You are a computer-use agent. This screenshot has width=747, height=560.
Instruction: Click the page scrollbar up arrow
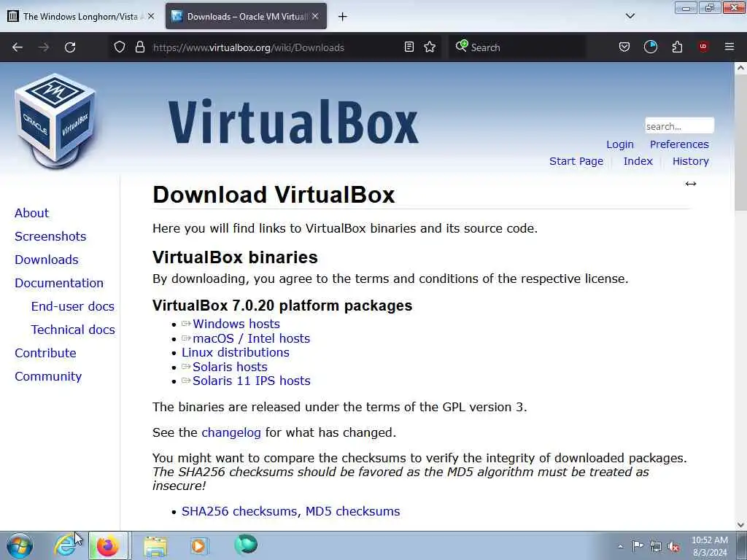click(x=740, y=68)
